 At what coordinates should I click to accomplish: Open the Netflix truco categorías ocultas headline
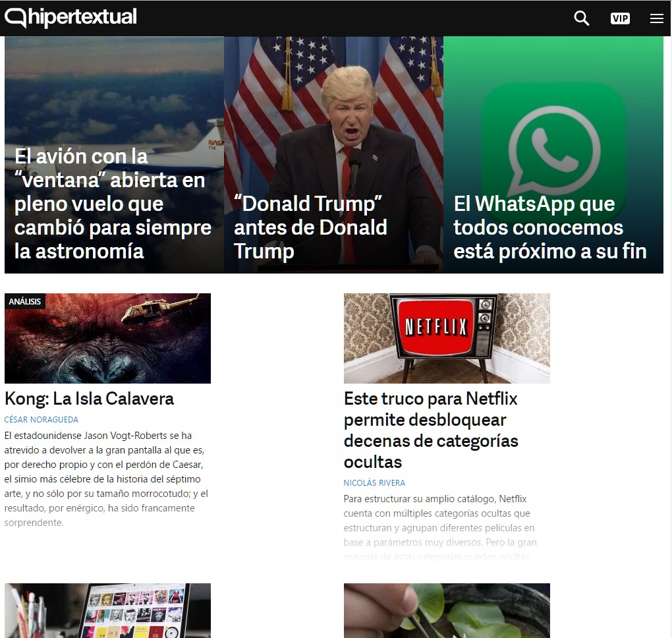pyautogui.click(x=431, y=430)
